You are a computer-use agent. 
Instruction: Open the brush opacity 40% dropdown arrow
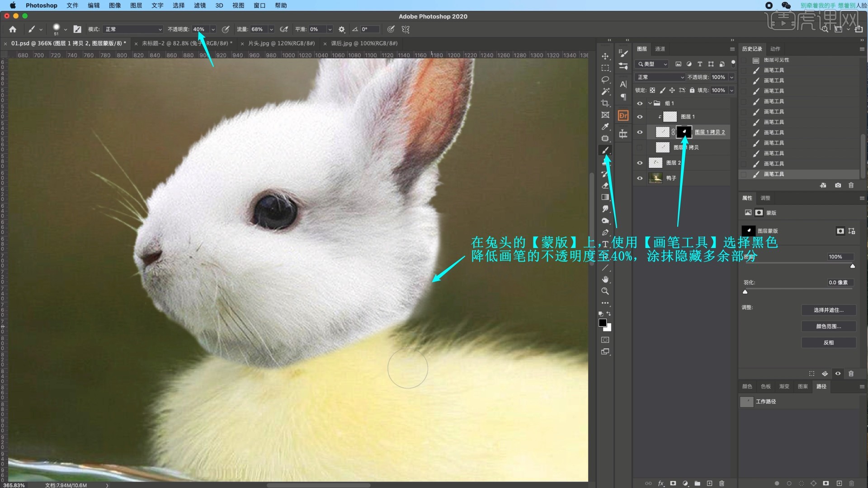point(213,29)
